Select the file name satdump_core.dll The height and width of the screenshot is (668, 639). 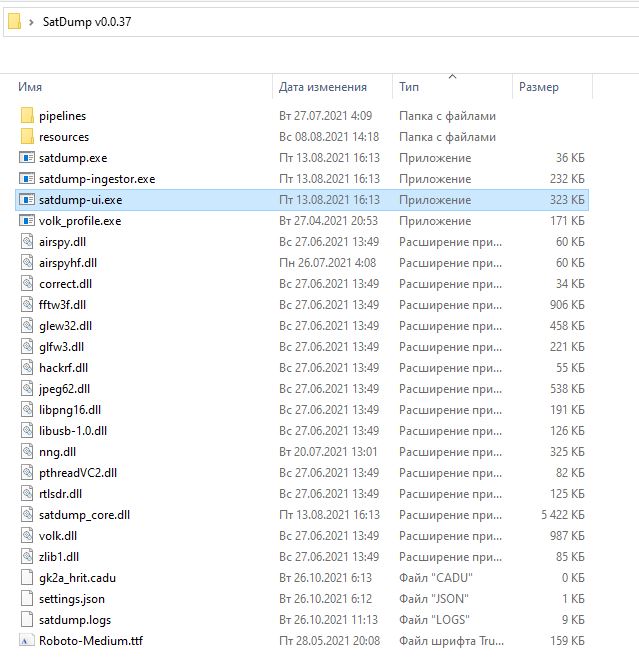[84, 515]
